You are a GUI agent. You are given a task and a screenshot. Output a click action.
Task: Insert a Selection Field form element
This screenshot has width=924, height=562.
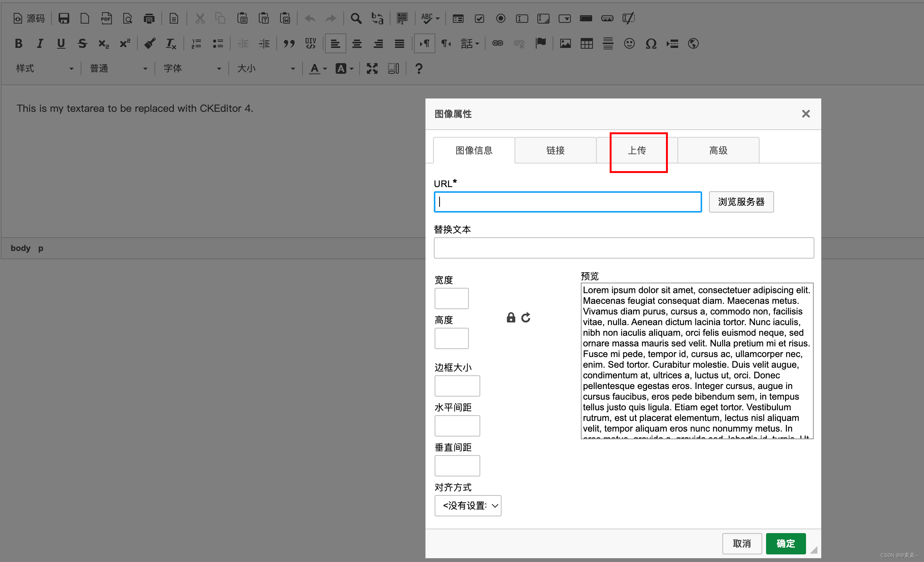(x=565, y=18)
